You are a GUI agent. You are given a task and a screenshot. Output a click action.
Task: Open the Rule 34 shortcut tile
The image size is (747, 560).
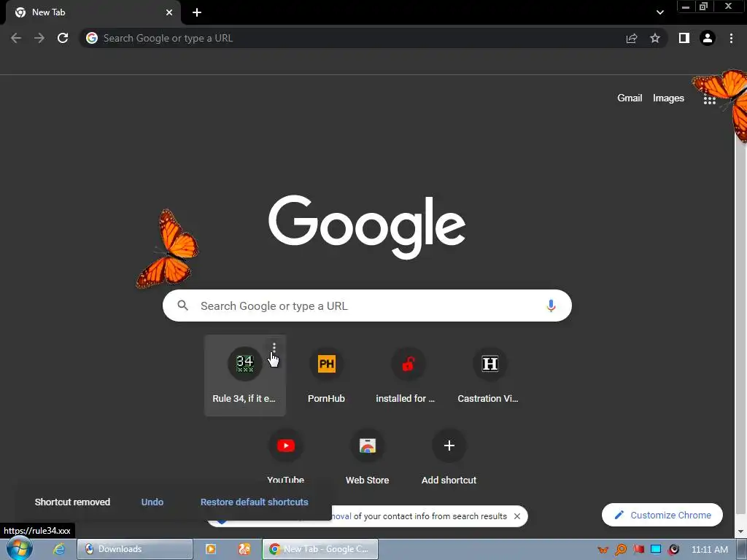(x=245, y=376)
